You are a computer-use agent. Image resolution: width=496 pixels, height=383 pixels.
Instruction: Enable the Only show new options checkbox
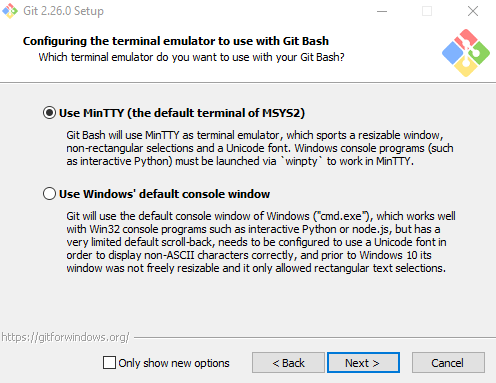click(x=109, y=363)
